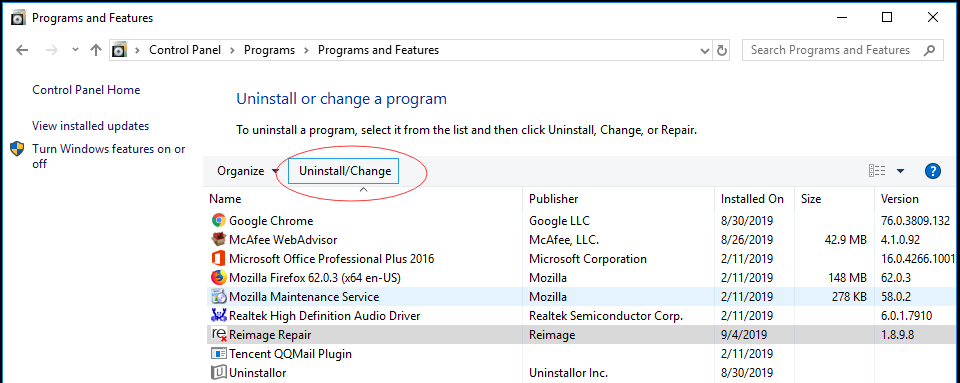Select Mozilla Firefox 62.0.3 entry
Viewport: 960px width, 383px height.
315,278
